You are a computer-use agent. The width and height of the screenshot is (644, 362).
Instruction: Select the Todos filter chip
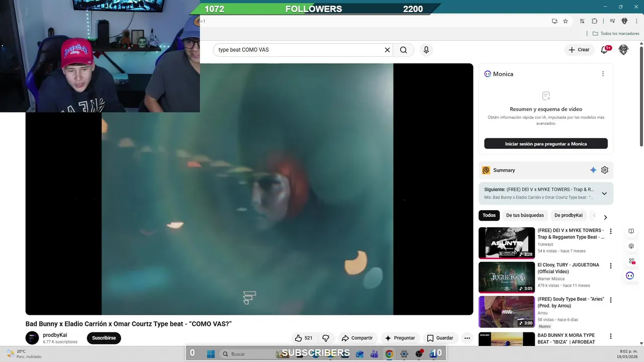[x=489, y=215]
